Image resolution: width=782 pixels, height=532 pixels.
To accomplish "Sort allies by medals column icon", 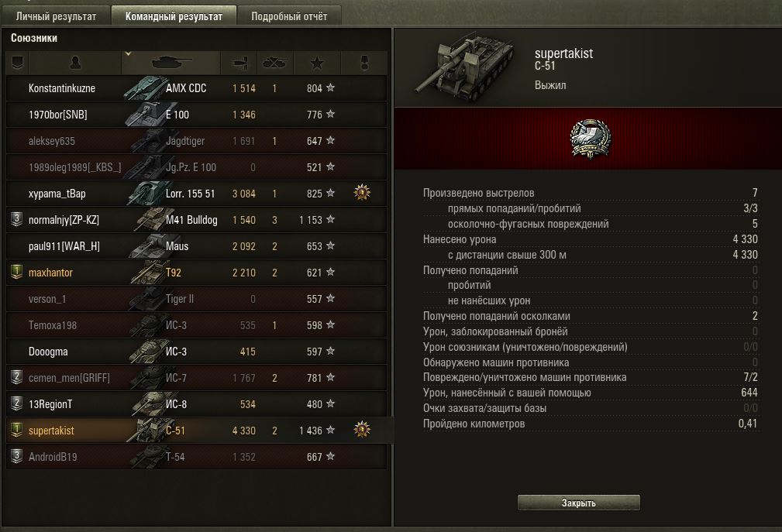I will point(364,62).
